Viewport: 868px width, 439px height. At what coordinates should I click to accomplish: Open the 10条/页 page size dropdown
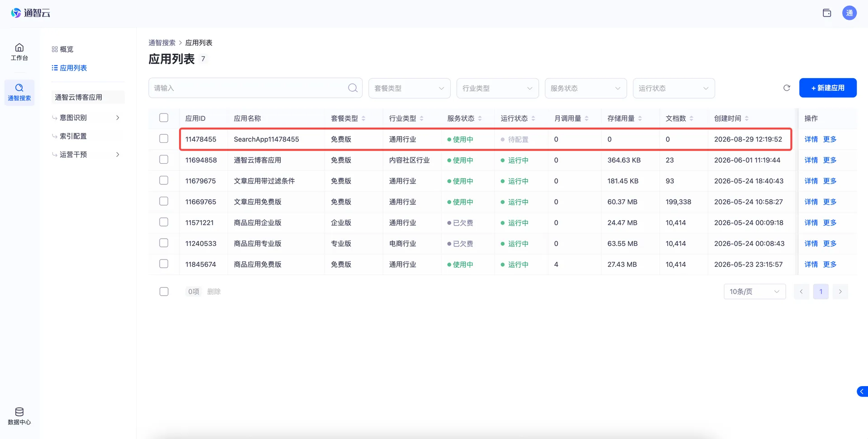click(755, 292)
